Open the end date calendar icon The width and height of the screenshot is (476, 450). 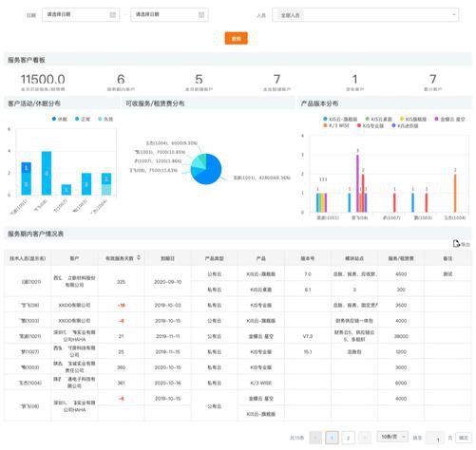point(201,15)
